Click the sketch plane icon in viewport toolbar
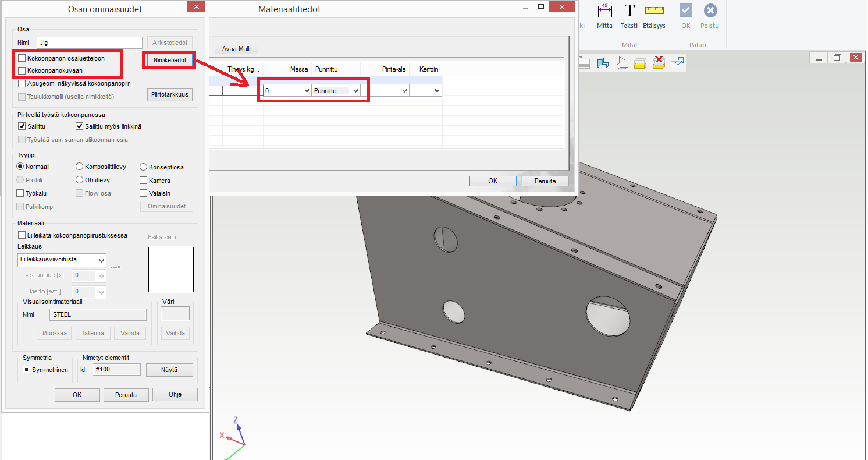This screenshot has height=460, width=868. point(621,63)
